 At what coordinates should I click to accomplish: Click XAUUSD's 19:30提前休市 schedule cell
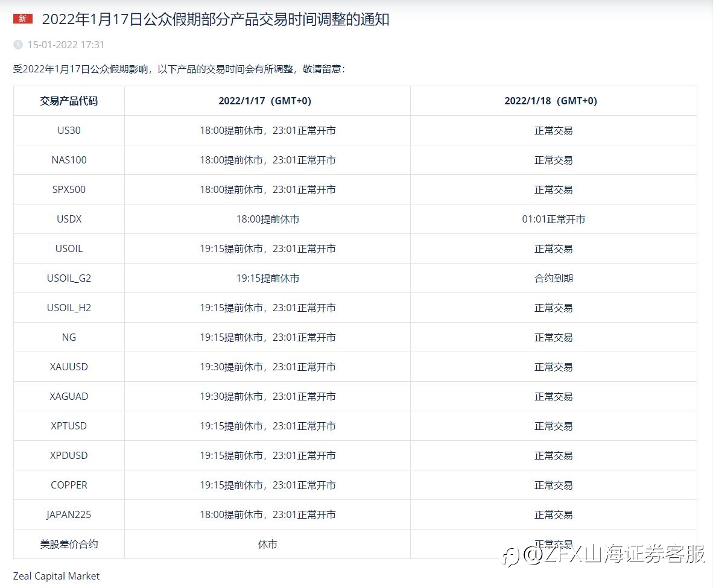tap(268, 367)
